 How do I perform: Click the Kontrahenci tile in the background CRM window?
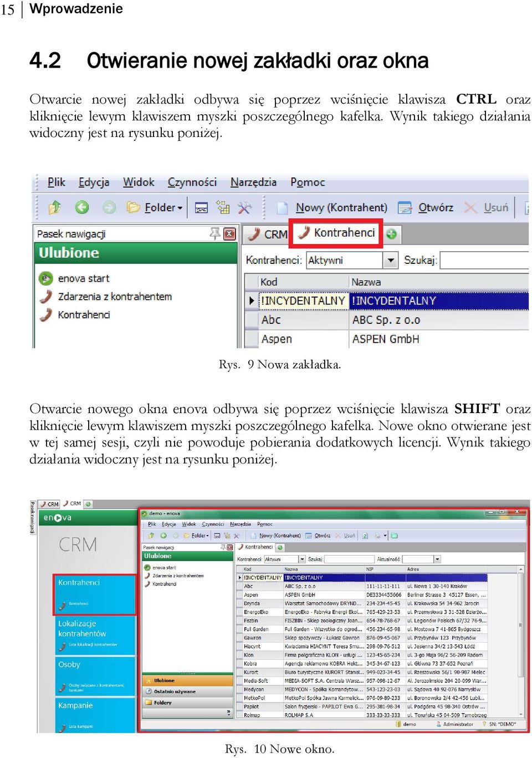pos(95,595)
